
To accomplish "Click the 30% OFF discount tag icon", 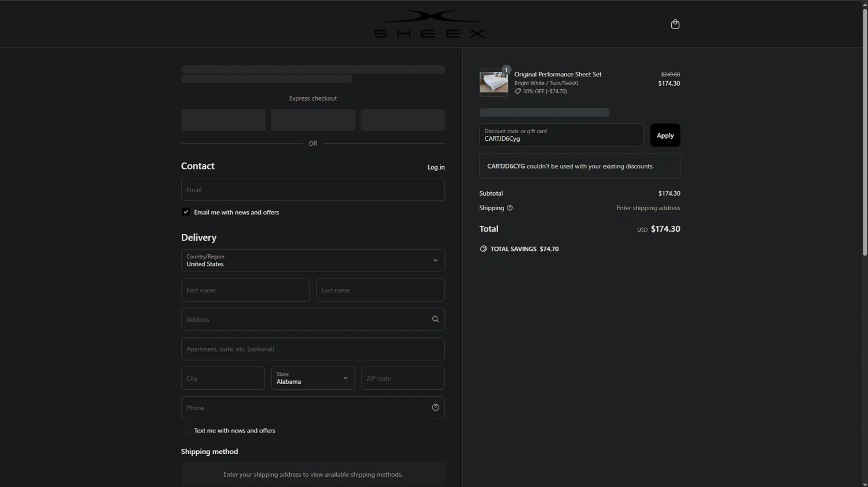I will [518, 91].
